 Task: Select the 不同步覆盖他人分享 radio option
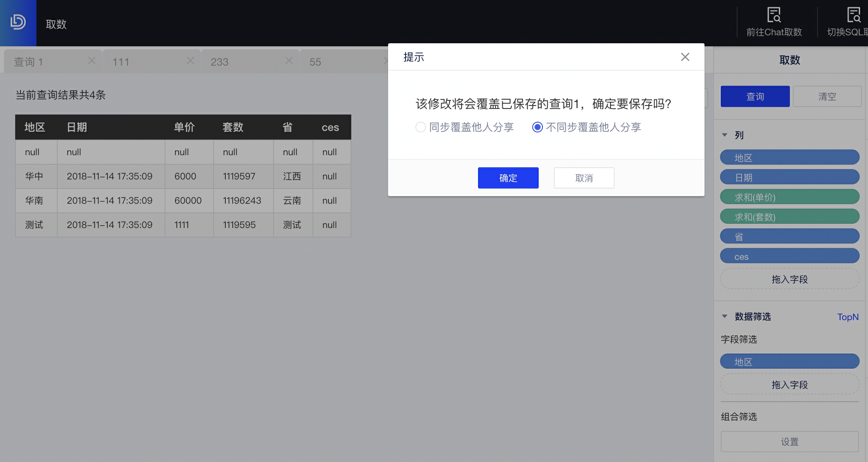pos(538,127)
